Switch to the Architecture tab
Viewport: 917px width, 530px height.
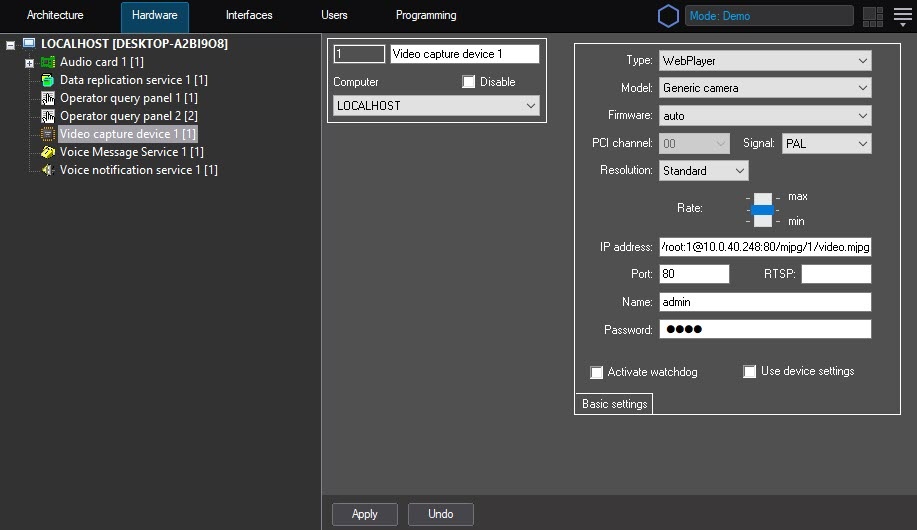55,16
